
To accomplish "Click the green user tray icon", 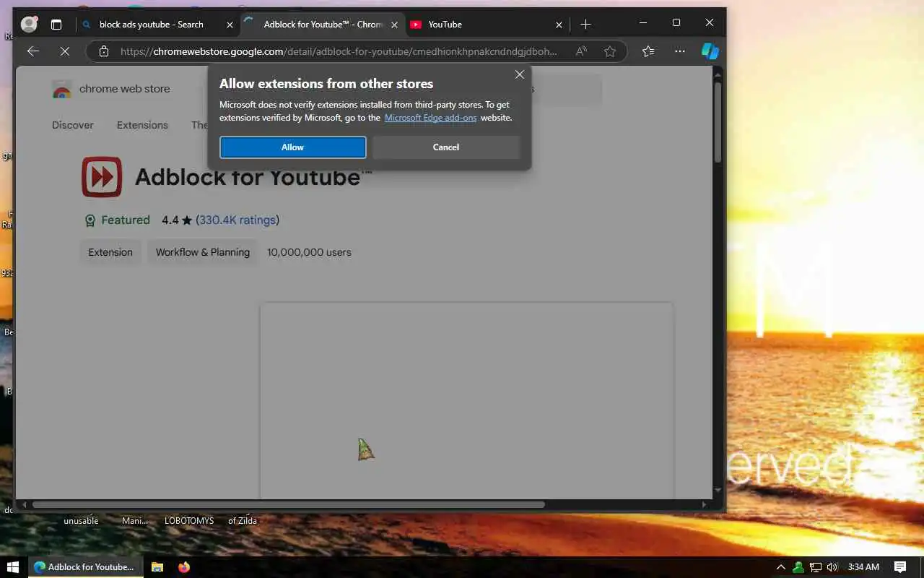I will click(798, 567).
